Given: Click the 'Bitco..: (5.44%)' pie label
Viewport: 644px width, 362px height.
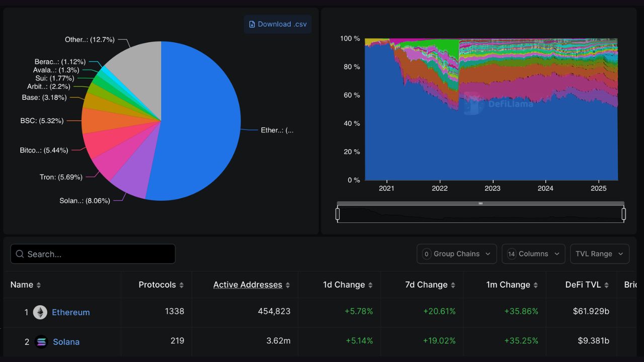Looking at the screenshot, I should [x=44, y=150].
